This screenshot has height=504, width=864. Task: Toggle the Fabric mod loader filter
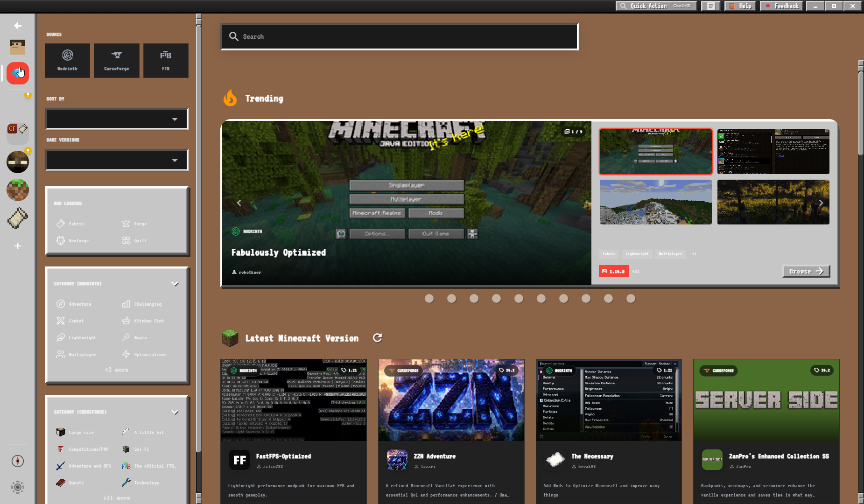click(x=70, y=224)
